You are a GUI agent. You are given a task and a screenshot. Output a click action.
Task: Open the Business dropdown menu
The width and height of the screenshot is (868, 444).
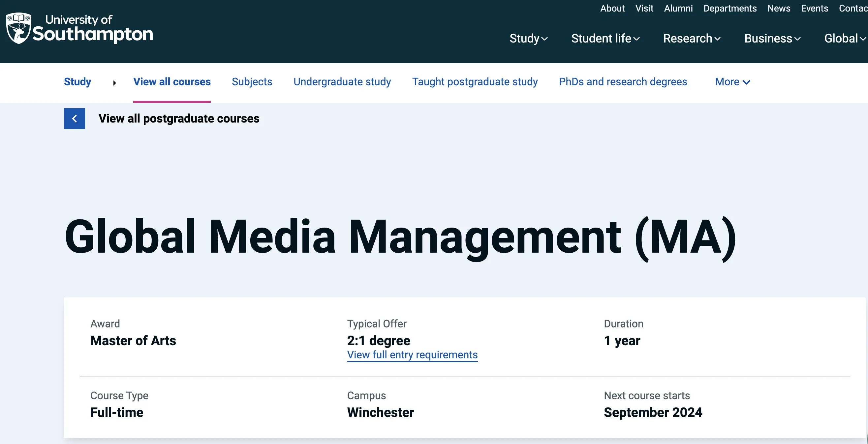pos(772,39)
